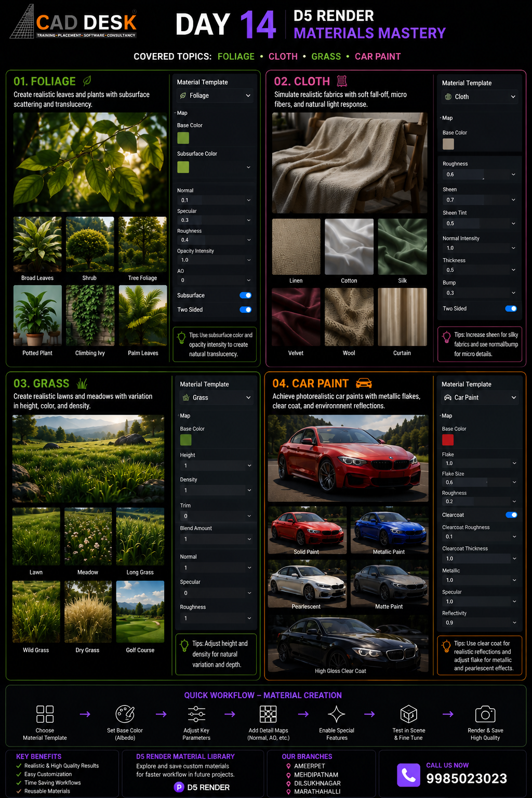Screen dimensions: 532x798
Task: Click the Car Paint tips lightbulb icon
Action: click(x=446, y=646)
